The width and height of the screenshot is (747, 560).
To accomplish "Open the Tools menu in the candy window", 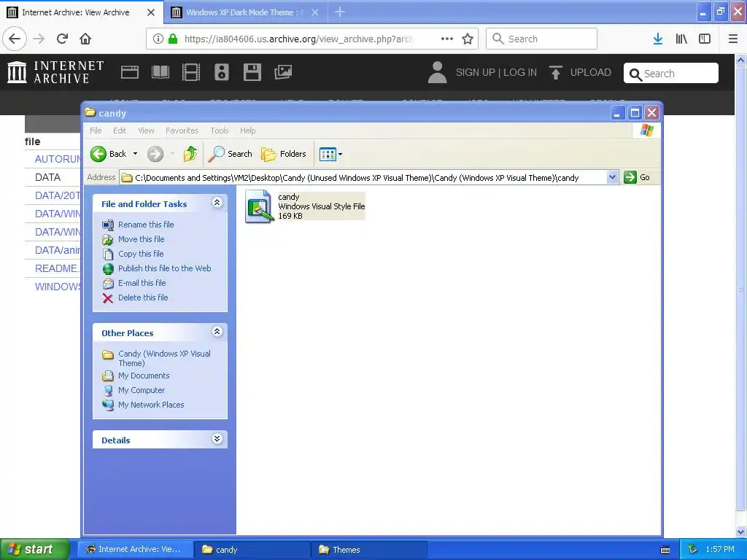I will (219, 131).
